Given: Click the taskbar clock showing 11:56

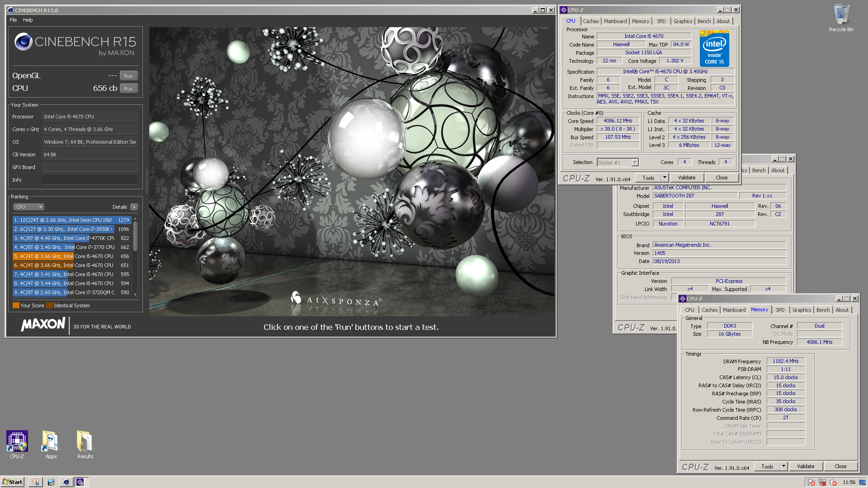Looking at the screenshot, I should [x=849, y=482].
